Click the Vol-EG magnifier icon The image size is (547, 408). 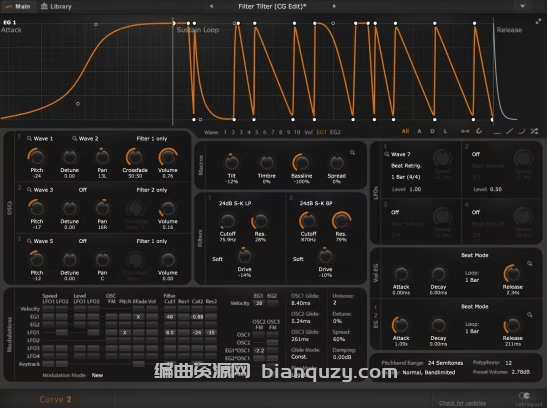(530, 263)
